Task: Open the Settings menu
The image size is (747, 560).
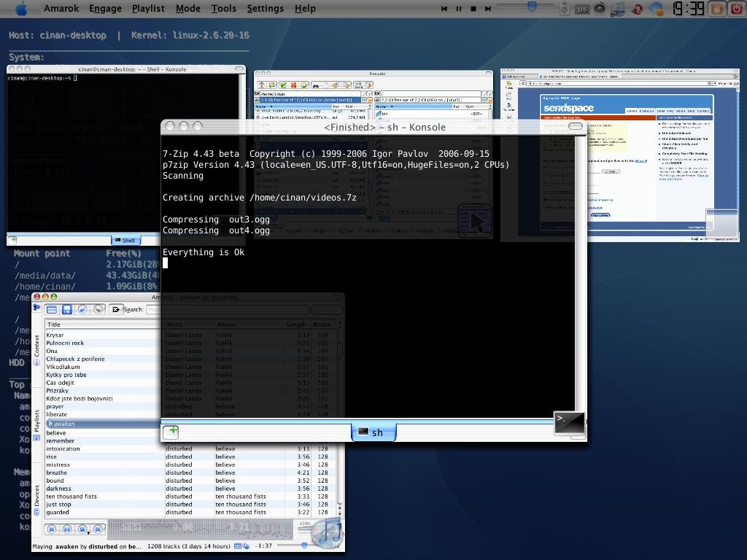Action: (x=265, y=8)
